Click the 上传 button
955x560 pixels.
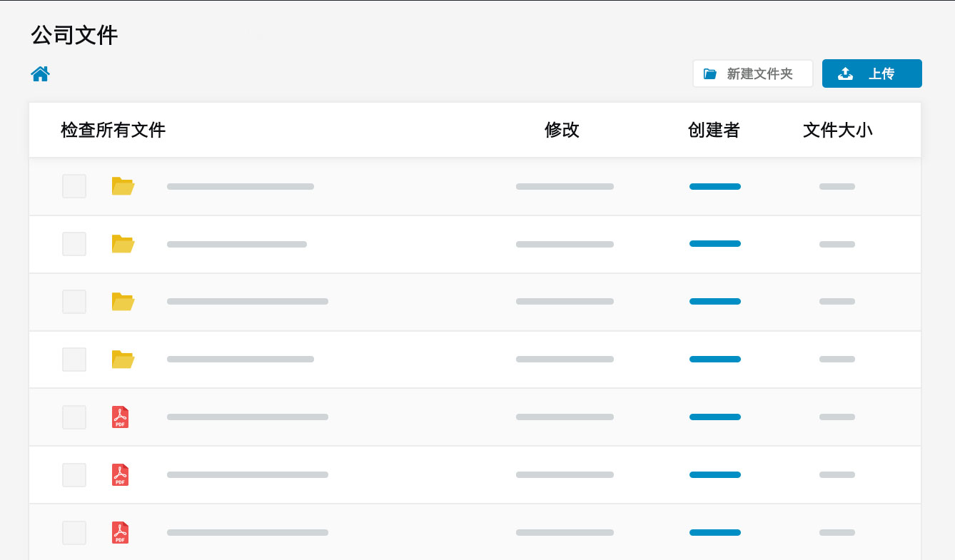pyautogui.click(x=872, y=73)
